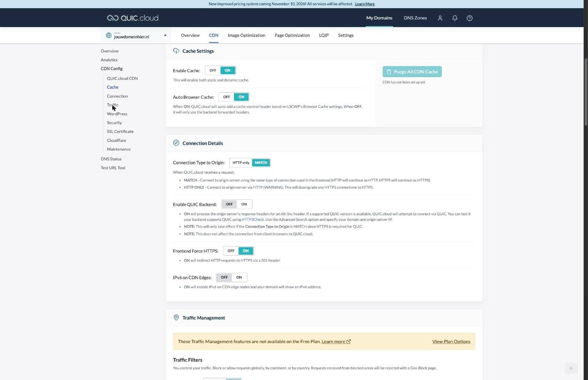The height and width of the screenshot is (380, 588).
Task: Click the globe icon beside jouwdomeinhier.nl
Action: pos(108,36)
